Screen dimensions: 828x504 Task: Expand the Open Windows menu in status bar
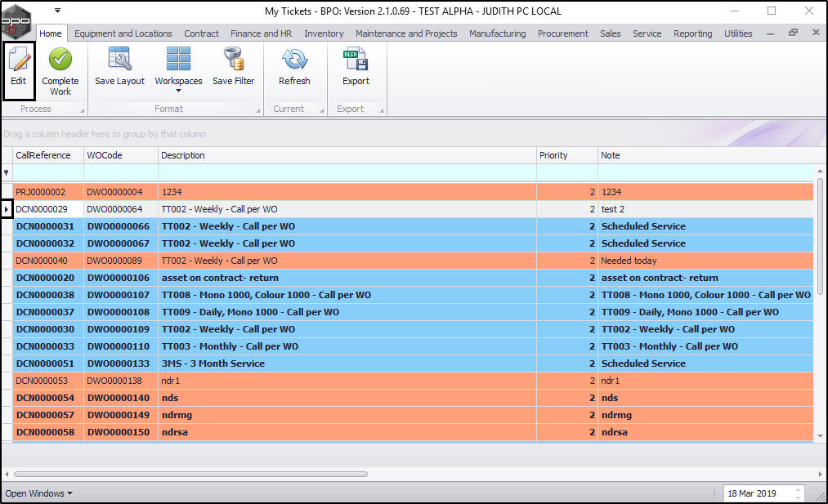[38, 493]
